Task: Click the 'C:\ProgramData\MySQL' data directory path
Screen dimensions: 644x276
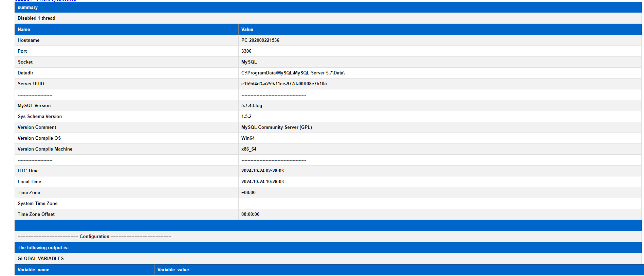Action: 293,73
